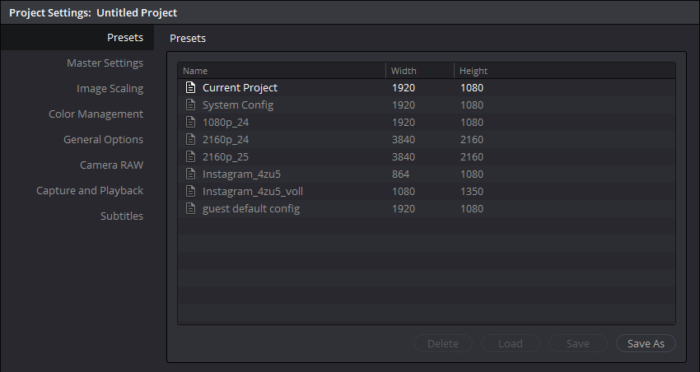Switch to the Subtitles tab
This screenshot has width=700, height=372.
[122, 216]
